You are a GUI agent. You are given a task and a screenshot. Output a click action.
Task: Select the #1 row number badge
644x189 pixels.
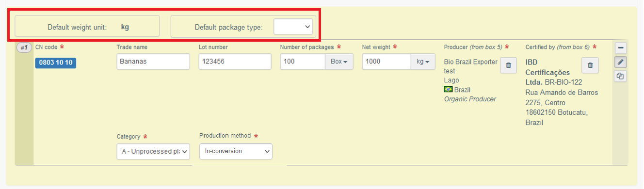click(x=24, y=47)
